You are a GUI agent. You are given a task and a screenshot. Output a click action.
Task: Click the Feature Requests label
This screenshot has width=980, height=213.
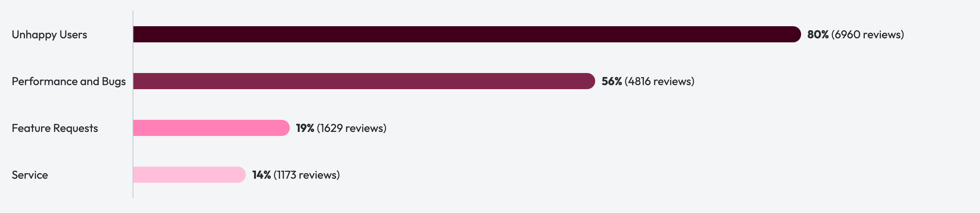55,128
